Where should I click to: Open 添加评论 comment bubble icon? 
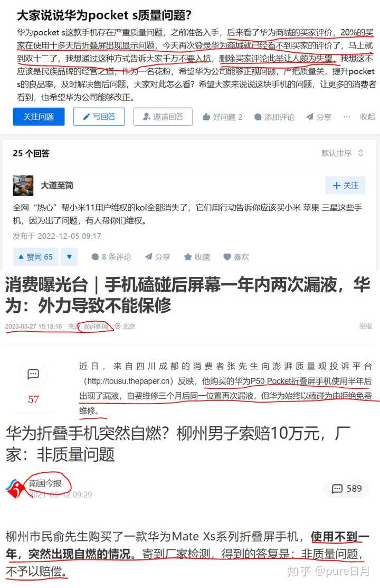258,117
